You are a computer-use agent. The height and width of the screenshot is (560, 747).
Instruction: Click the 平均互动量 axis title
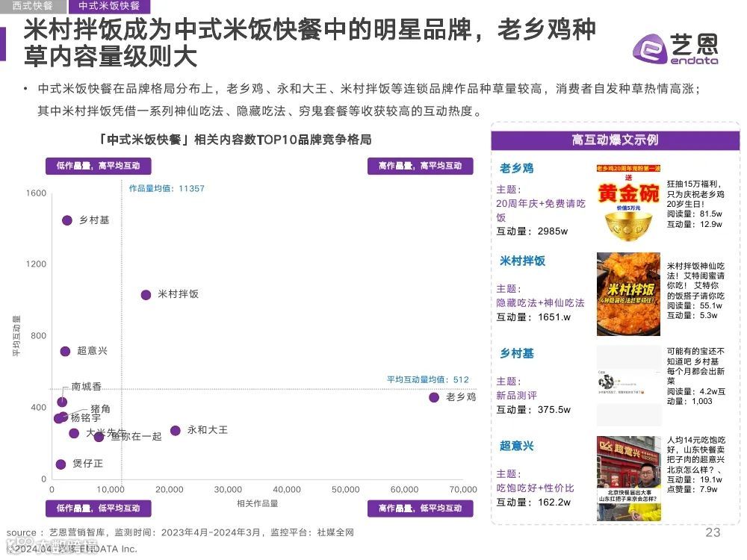pos(16,336)
